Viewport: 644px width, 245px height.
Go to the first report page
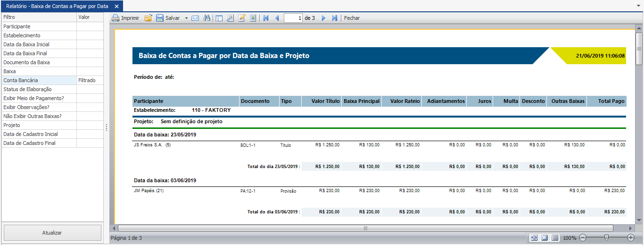click(x=266, y=18)
